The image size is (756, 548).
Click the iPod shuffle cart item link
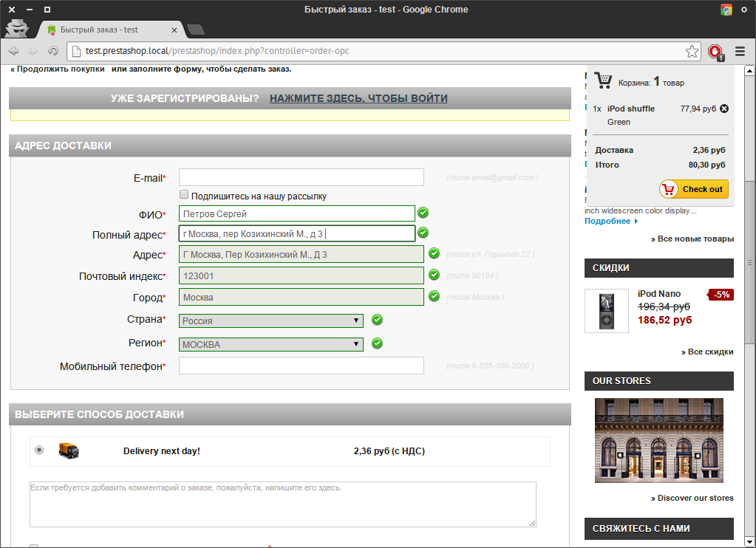click(630, 109)
